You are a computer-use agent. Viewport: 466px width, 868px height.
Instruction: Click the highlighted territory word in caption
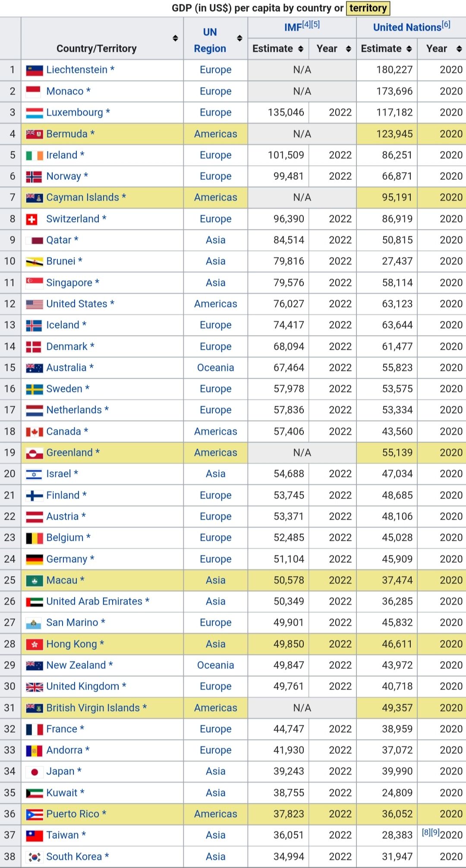368,8
